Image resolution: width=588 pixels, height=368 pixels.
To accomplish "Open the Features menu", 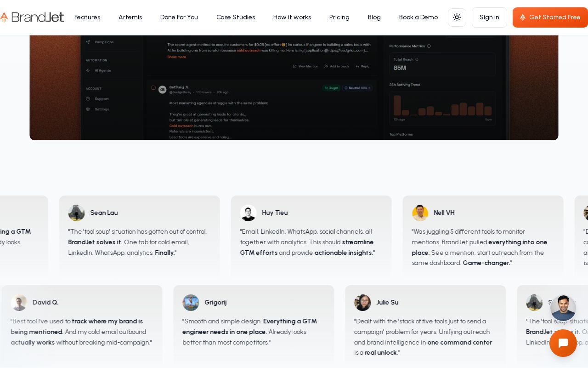I will click(87, 17).
